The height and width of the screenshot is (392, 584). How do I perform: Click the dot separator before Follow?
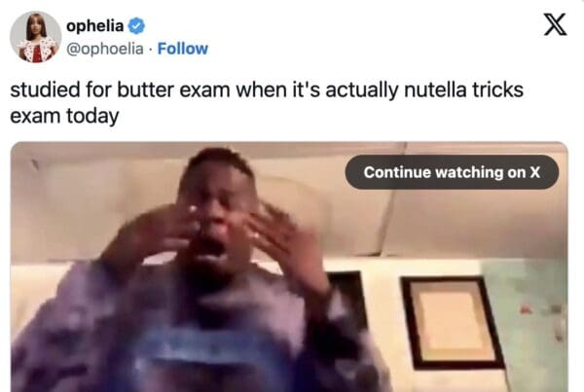[x=151, y=49]
